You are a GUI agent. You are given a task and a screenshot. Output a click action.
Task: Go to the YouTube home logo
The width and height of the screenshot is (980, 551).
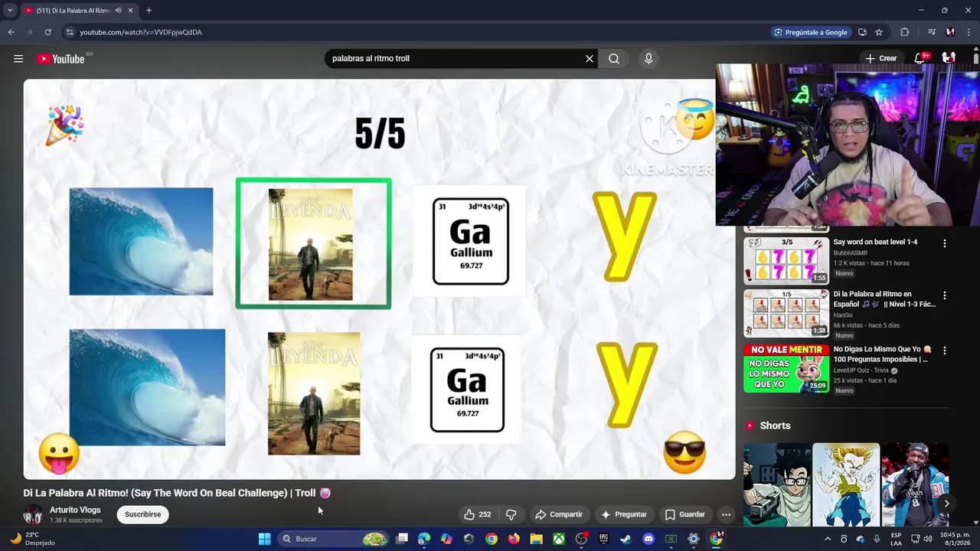coord(60,59)
